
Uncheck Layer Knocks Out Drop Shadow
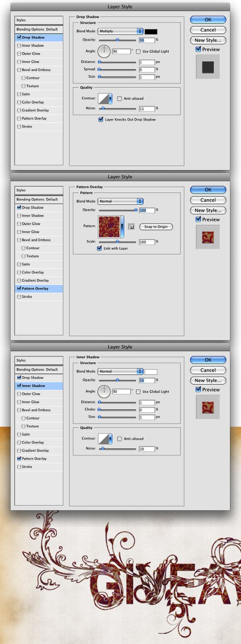tap(101, 119)
